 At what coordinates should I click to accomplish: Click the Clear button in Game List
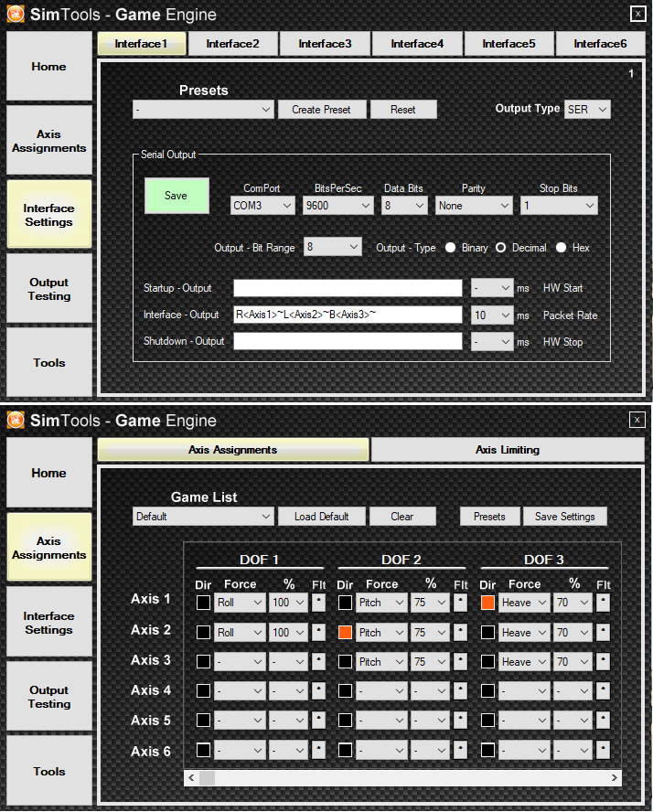point(402,517)
